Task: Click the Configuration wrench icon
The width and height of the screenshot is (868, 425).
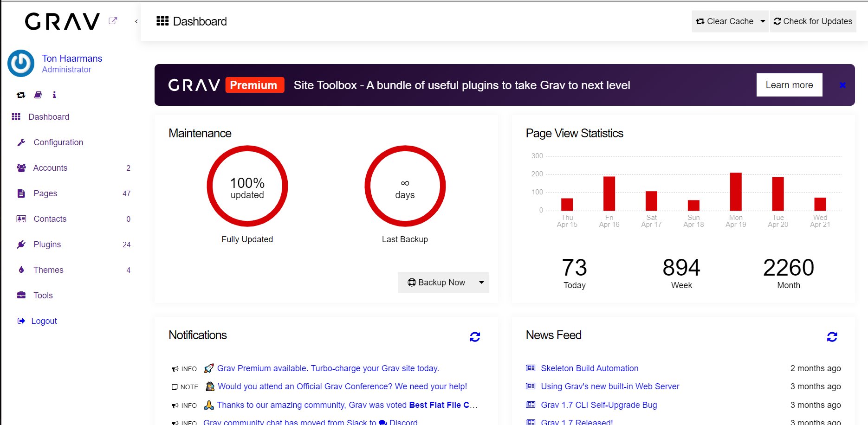Action: coord(21,142)
